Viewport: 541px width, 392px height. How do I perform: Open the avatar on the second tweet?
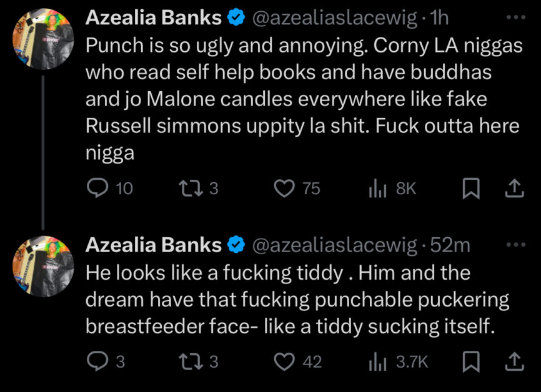pos(43,267)
